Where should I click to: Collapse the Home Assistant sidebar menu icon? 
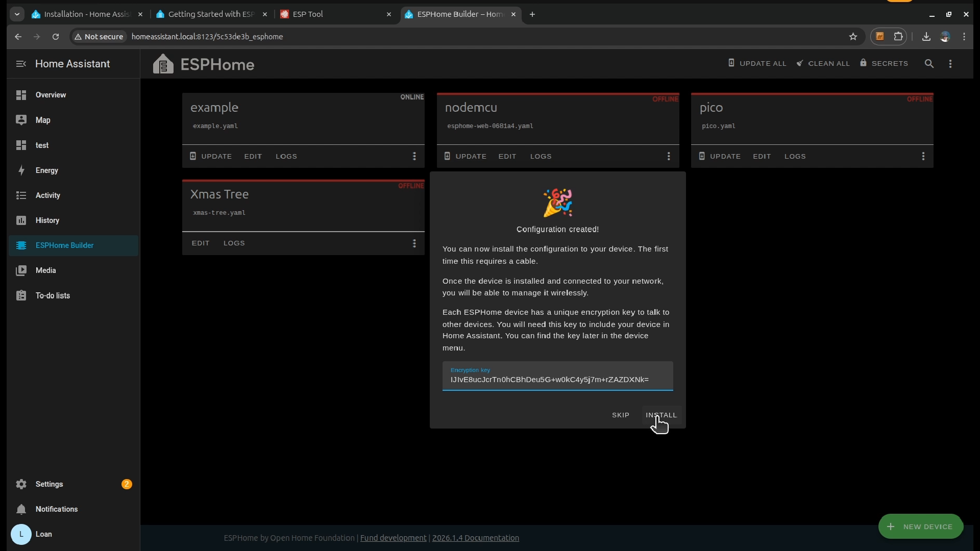coord(21,64)
